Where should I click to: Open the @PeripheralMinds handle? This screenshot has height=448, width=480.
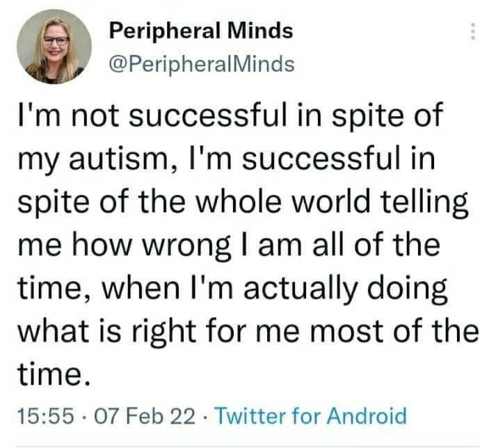tap(202, 64)
